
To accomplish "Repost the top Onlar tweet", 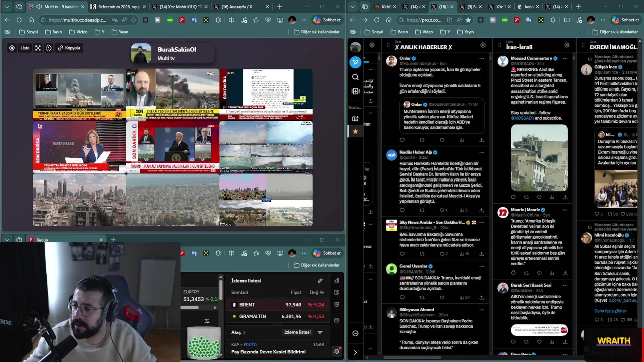I will (422, 140).
